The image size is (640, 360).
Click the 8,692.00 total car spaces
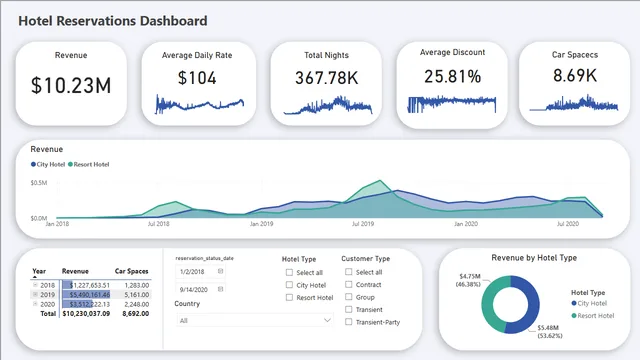point(136,313)
